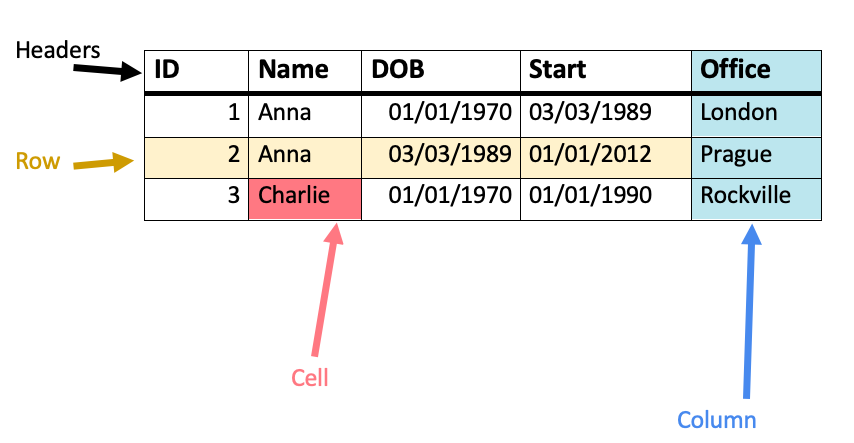Click the Rockville office cell
This screenshot has width=854, height=443.
(x=757, y=199)
